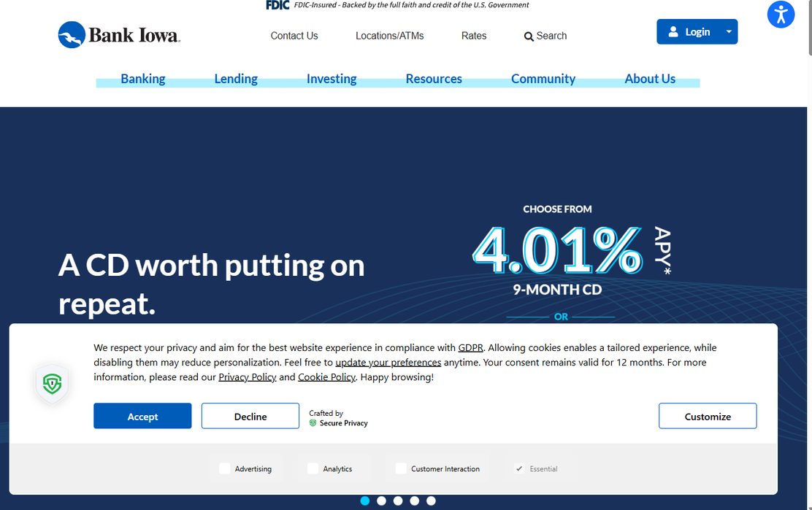The image size is (812, 510).
Task: Select the fifth carousel slide dot
Action: (431, 501)
